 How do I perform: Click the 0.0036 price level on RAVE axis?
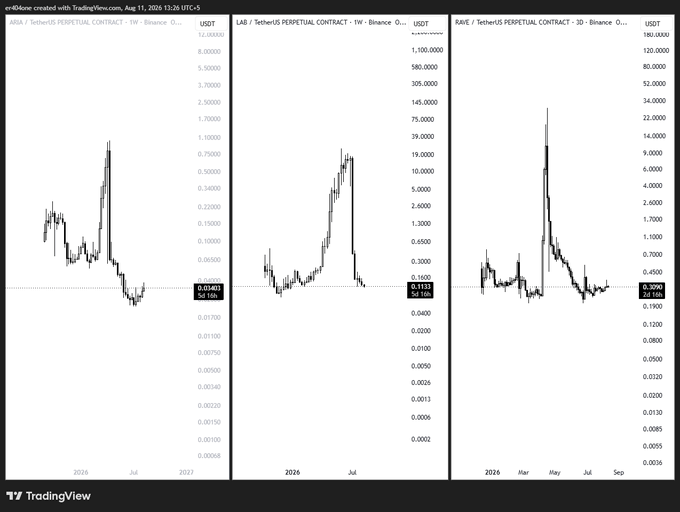652,463
